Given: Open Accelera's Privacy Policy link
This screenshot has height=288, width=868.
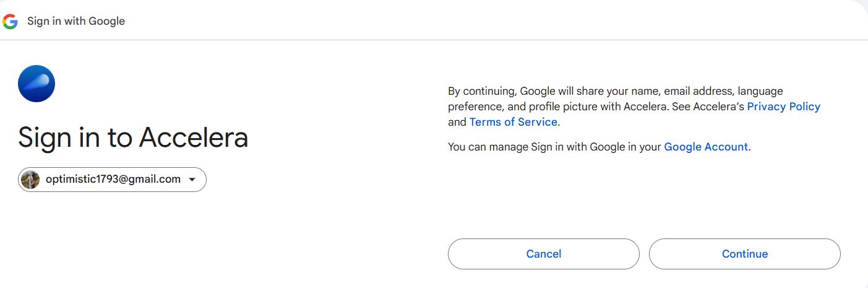Looking at the screenshot, I should (x=783, y=107).
